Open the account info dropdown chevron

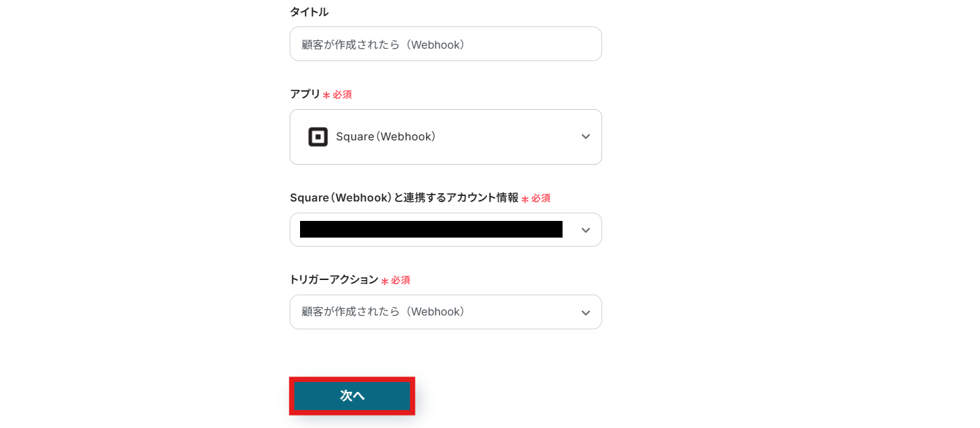click(585, 230)
